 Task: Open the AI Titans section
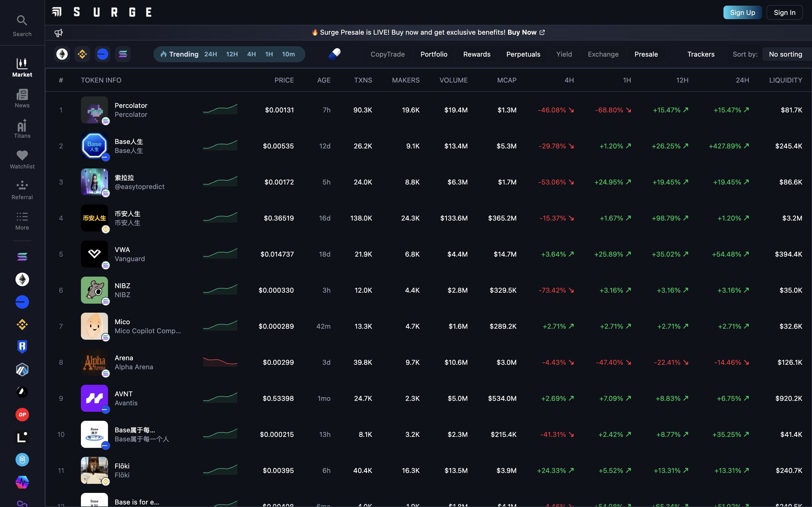(22, 128)
